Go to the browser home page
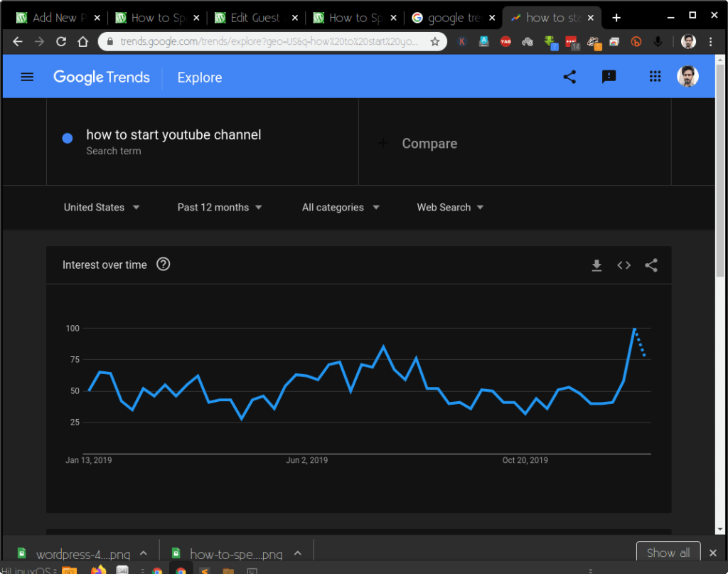The height and width of the screenshot is (574, 728). point(82,42)
